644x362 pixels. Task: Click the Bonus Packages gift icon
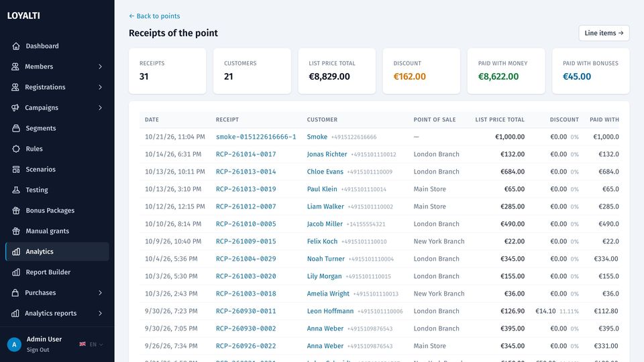point(16,210)
